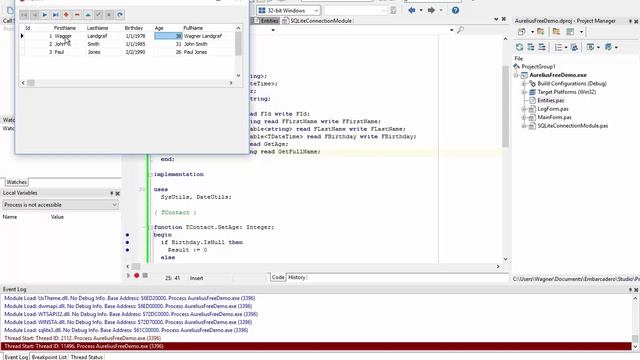This screenshot has height=360, width=640.
Task: Go to prior record in navigator
Action: coord(35,15)
